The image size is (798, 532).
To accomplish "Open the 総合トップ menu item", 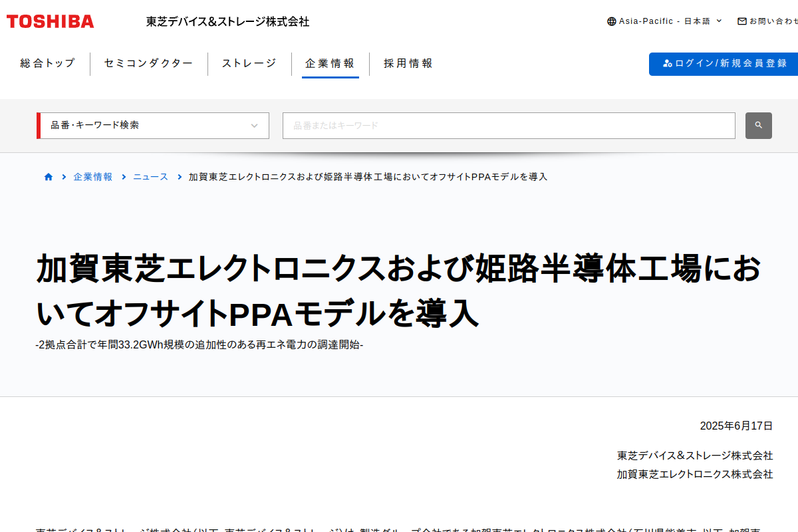I will [48, 63].
